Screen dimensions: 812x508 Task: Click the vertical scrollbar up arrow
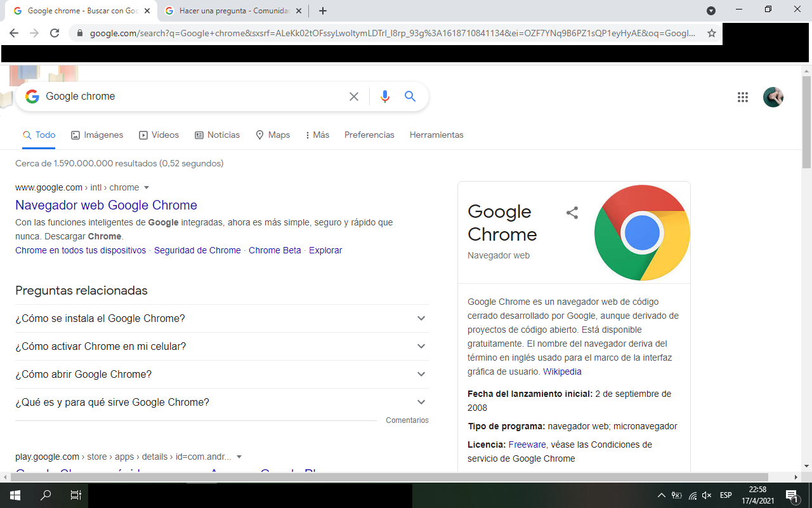point(806,70)
